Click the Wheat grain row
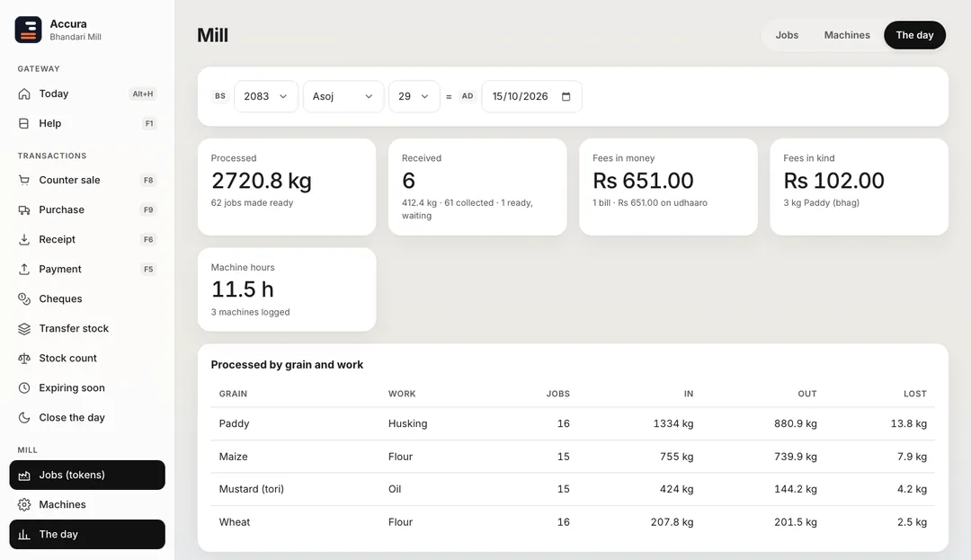Image resolution: width=971 pixels, height=560 pixels. pyautogui.click(x=573, y=522)
